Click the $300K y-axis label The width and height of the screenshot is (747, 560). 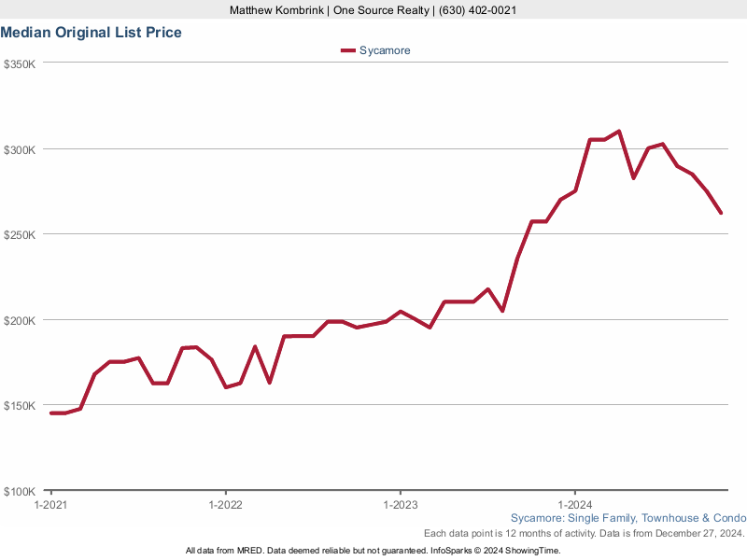20,149
